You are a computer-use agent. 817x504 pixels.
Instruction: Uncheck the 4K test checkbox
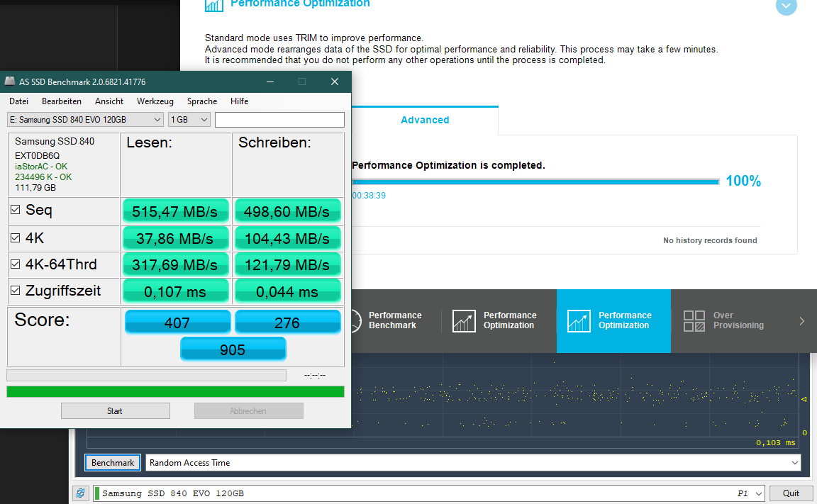[x=16, y=238]
